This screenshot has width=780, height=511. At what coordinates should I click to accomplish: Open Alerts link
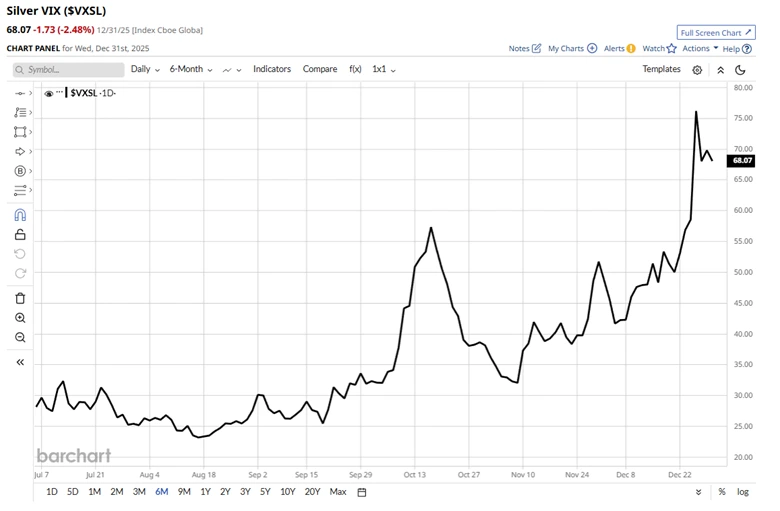click(x=619, y=48)
